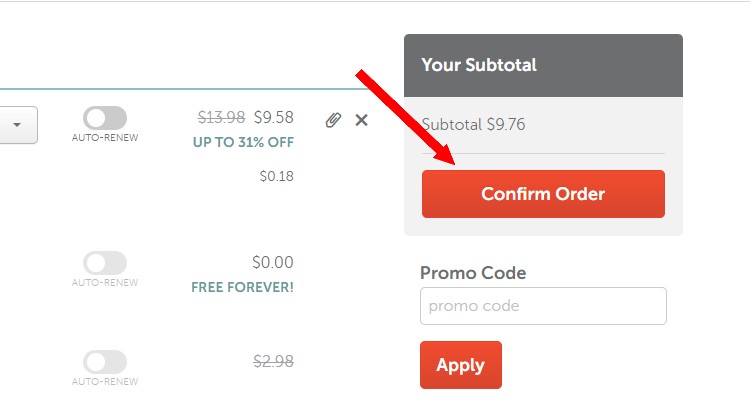Viewport: 750px width, 408px height.
Task: Click the Confirm Order button
Action: point(543,194)
